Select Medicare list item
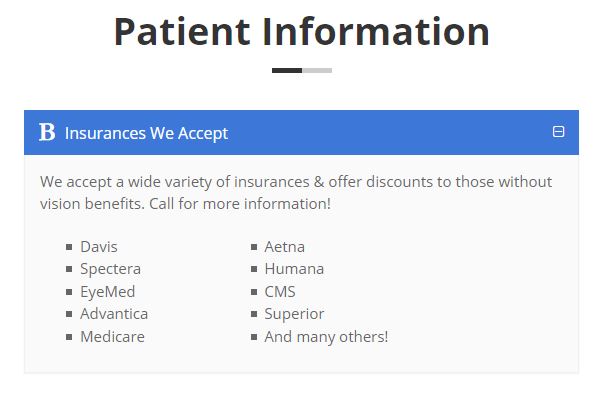 coord(112,337)
